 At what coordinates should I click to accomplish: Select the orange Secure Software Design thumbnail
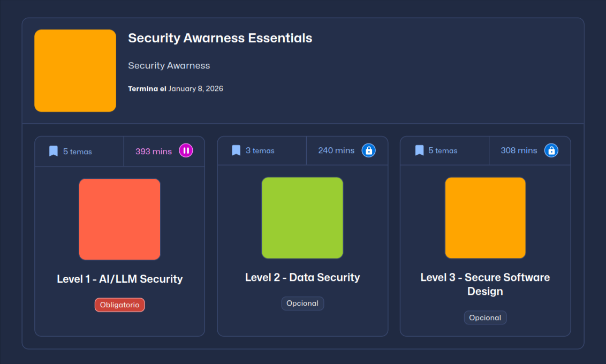[485, 218]
